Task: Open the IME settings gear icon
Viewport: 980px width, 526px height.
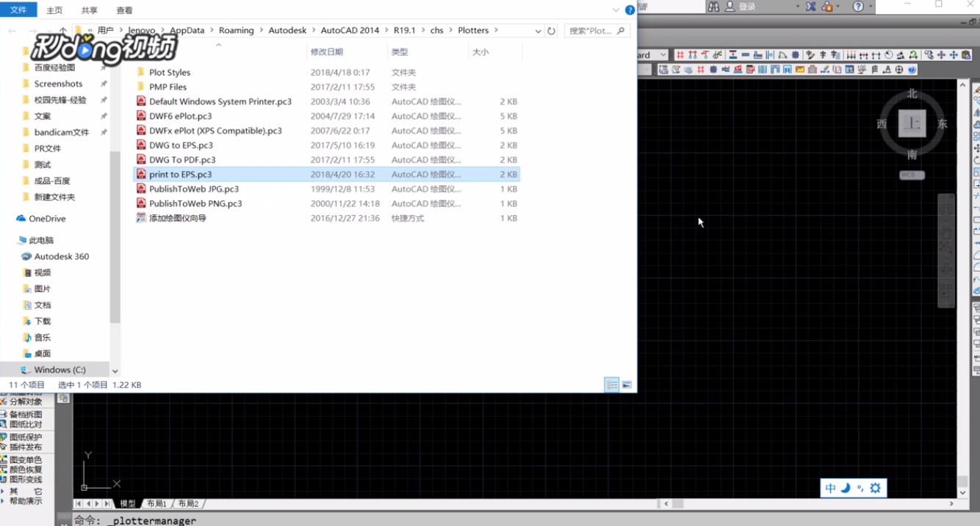Action: point(875,488)
